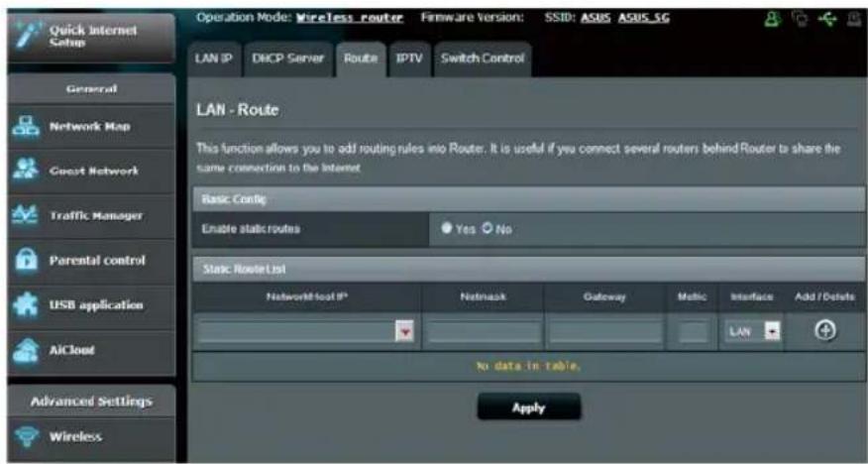Open Wireless advanced settings

pyautogui.click(x=92, y=437)
